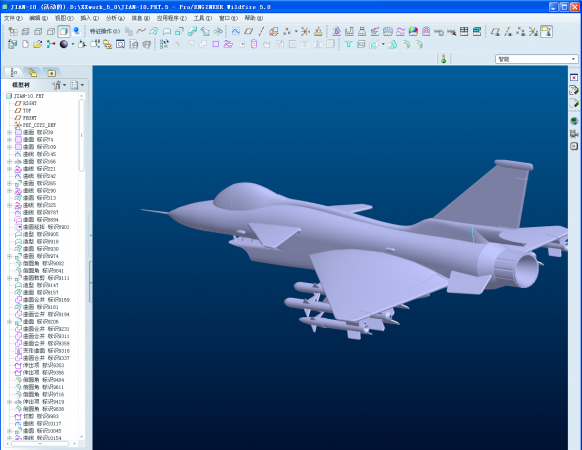Switch to the folder browser panel tab
This screenshot has width=582, height=450.
[33, 72]
